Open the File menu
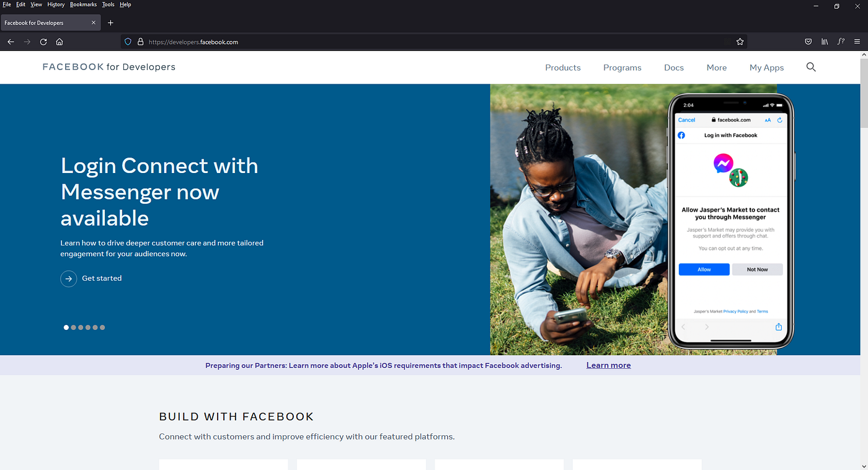Image resolution: width=868 pixels, height=470 pixels. point(7,4)
